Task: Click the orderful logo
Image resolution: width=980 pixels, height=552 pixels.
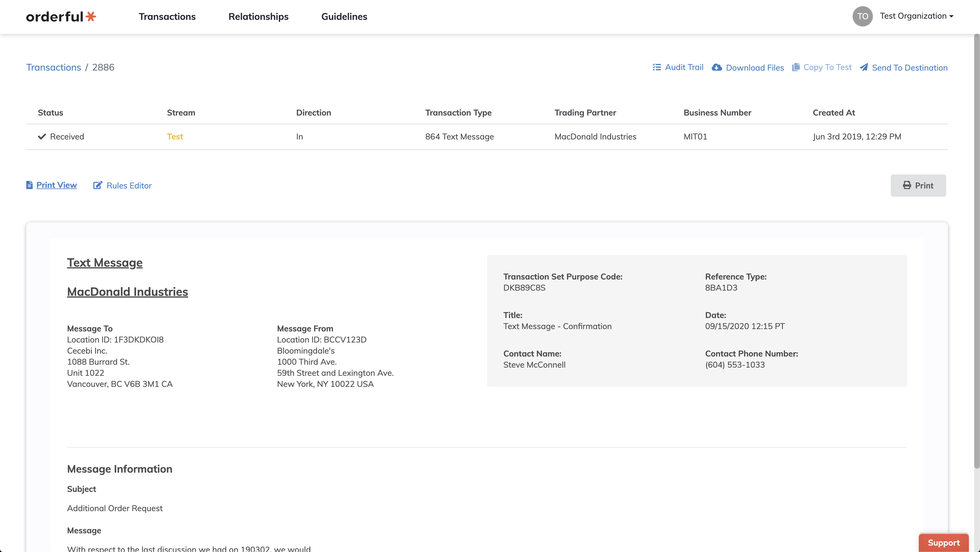Action: click(x=61, y=16)
